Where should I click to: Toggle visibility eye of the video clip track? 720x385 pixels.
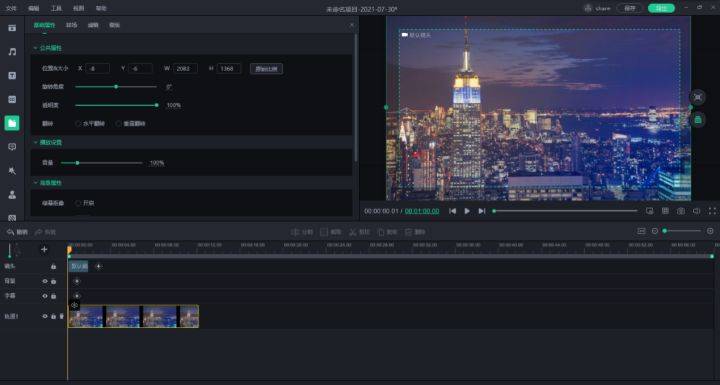(x=45, y=317)
